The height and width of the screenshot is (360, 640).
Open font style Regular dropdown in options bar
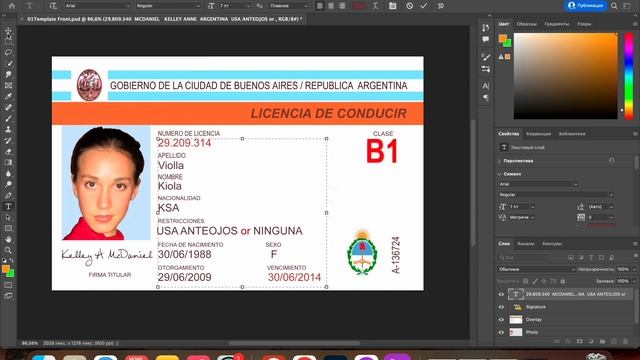click(x=168, y=6)
